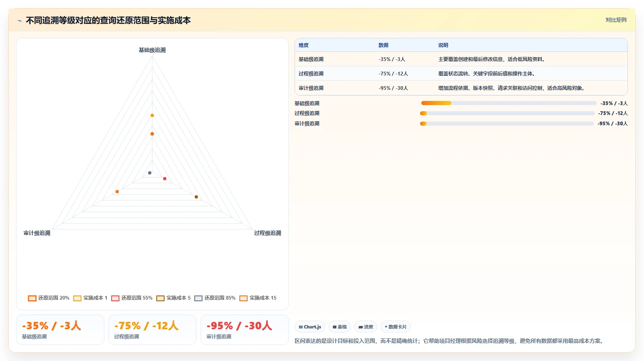Click the lightning icon beside the page title
The image size is (644, 361).
click(x=19, y=21)
